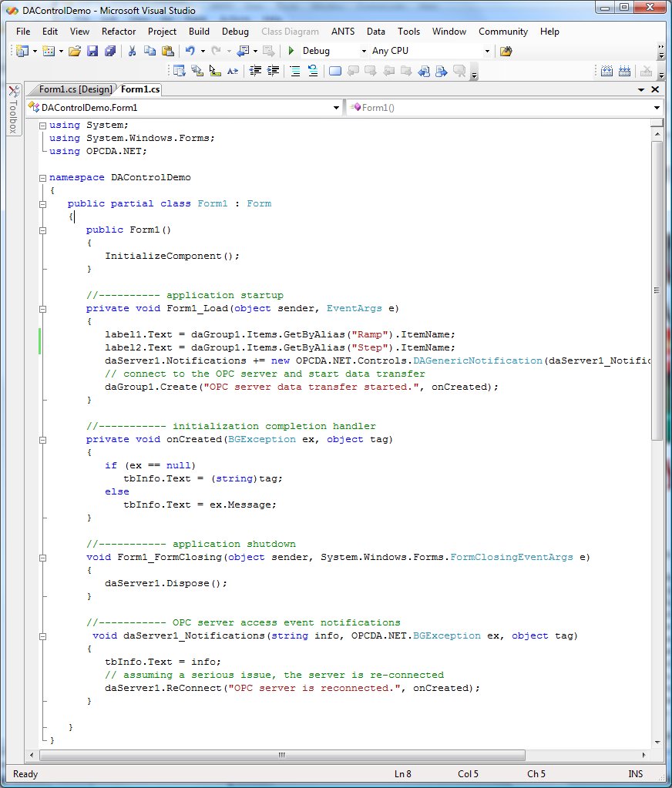
Task: Close the Form1.cs document with X
Action: tap(655, 89)
